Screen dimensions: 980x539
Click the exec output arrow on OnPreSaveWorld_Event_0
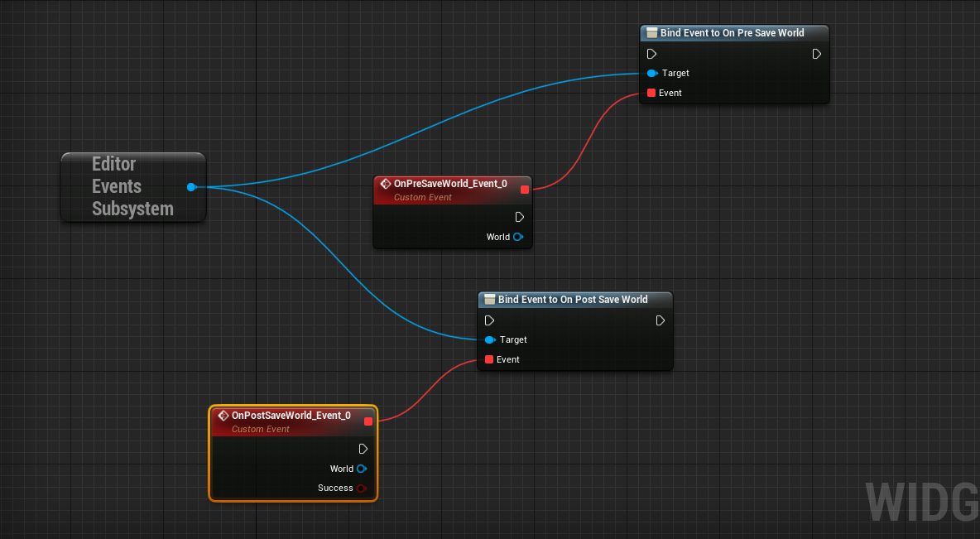[519, 216]
